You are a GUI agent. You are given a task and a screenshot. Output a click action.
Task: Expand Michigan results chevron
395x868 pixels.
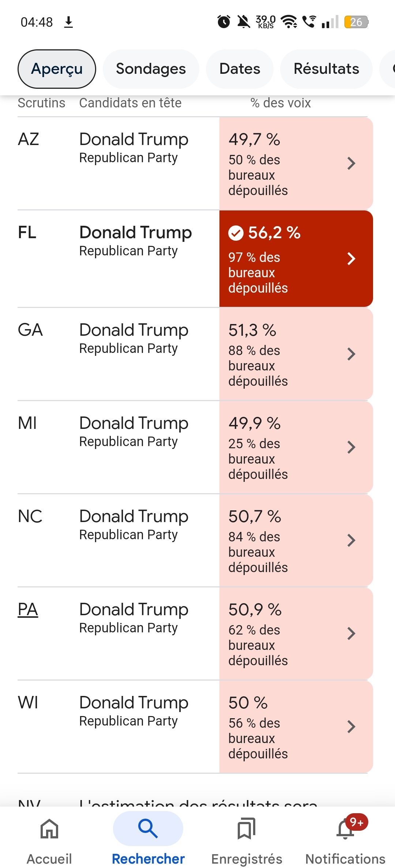[351, 447]
